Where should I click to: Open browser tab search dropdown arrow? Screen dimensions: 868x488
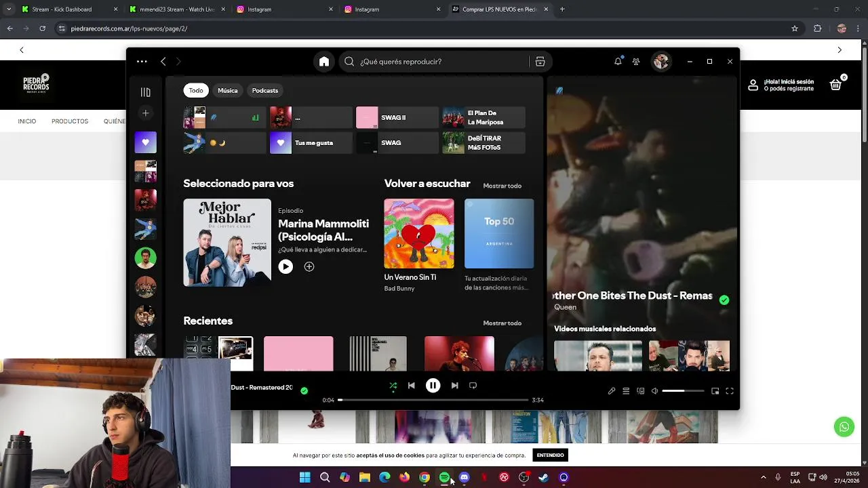9,9
